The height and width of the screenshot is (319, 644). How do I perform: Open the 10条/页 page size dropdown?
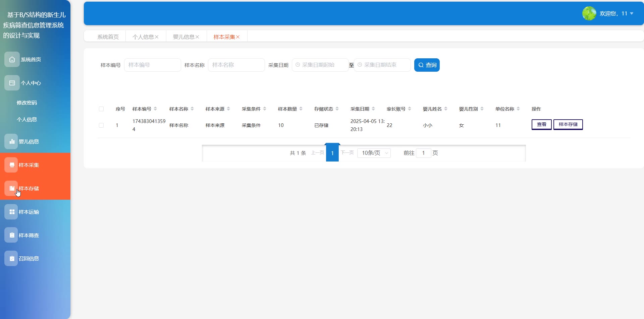tap(374, 153)
